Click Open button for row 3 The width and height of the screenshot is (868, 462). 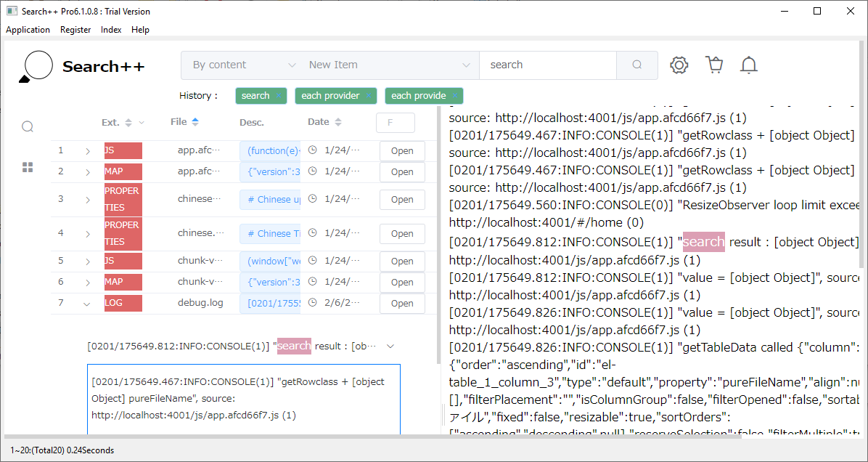[x=403, y=200]
